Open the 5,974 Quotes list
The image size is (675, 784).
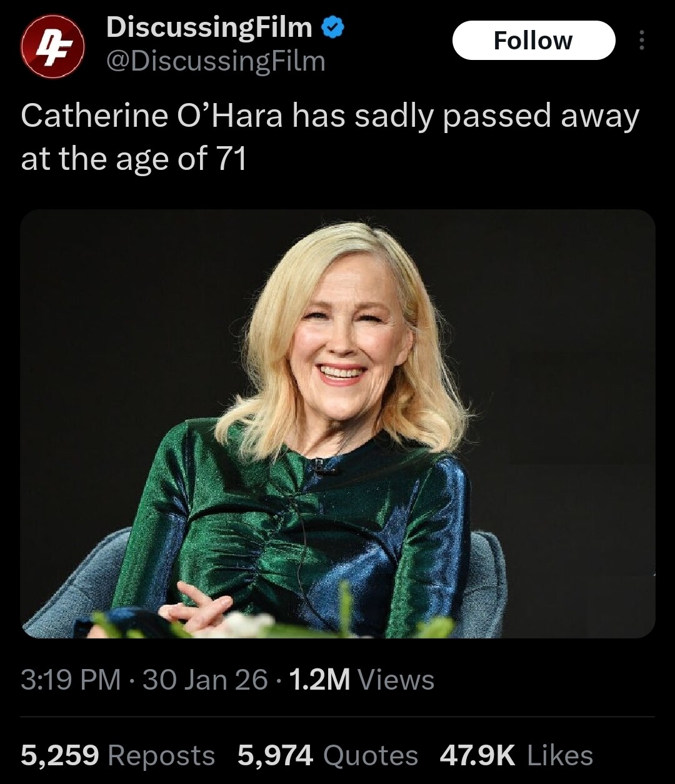point(327,755)
